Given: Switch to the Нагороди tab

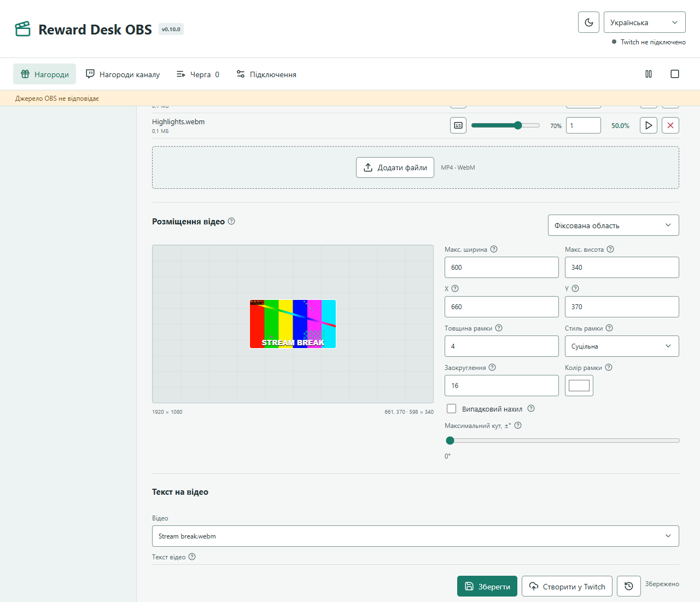Looking at the screenshot, I should 45,74.
